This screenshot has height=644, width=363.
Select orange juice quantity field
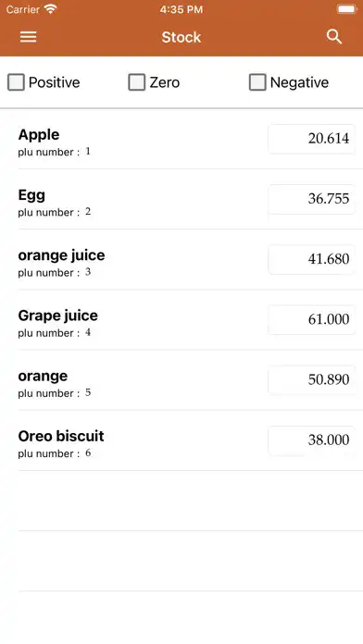[x=312, y=260]
